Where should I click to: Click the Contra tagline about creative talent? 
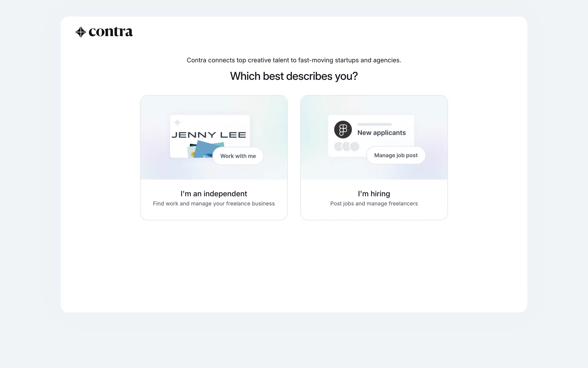coord(294,60)
